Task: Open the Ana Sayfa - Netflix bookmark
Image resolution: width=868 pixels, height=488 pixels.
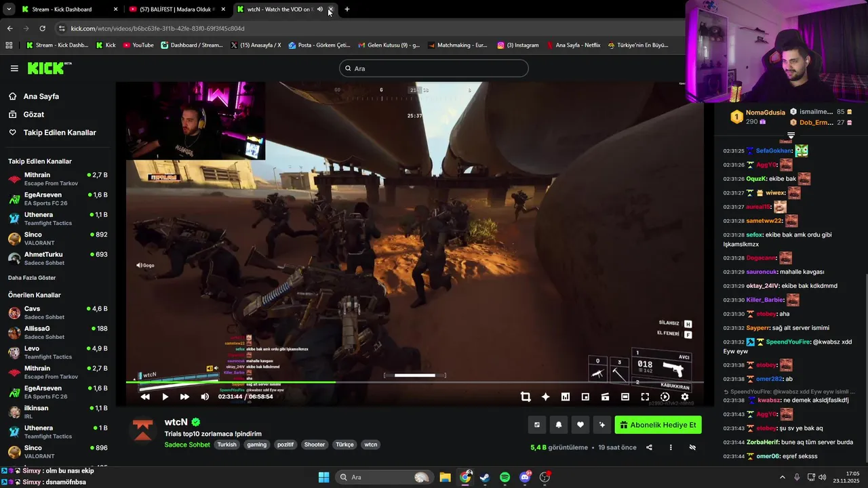Action: [572, 45]
